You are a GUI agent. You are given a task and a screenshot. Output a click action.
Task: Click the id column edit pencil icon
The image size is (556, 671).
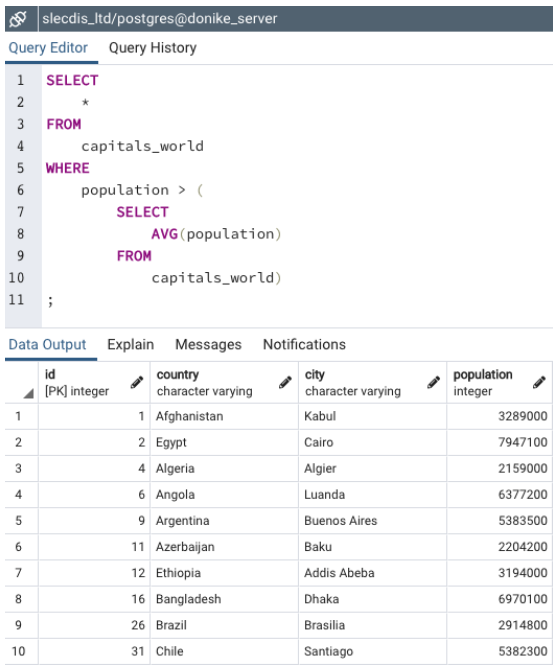(x=137, y=382)
